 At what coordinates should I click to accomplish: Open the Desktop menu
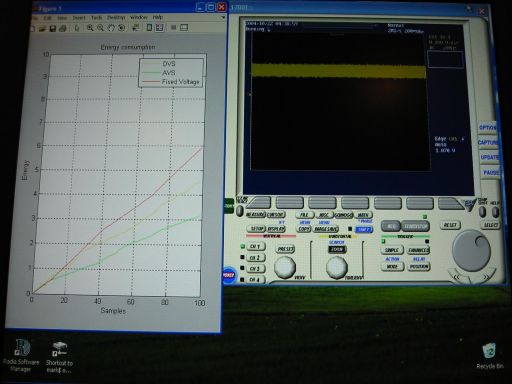coord(116,17)
